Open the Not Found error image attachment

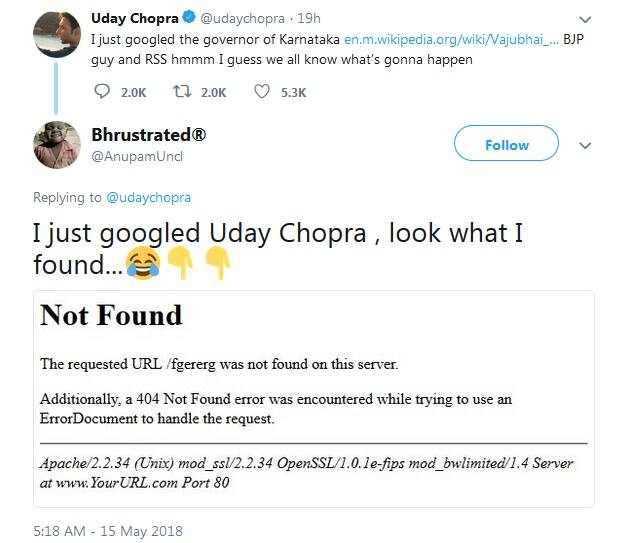click(313, 398)
